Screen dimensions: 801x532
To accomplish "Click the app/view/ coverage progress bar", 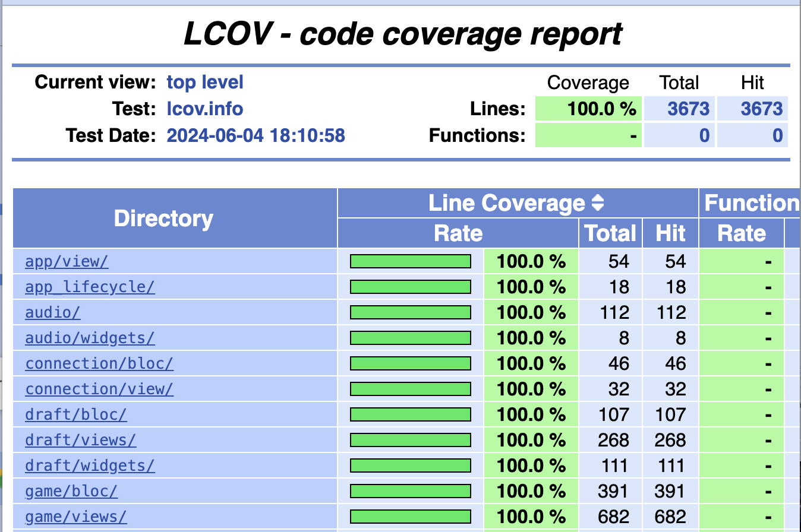I will pyautogui.click(x=411, y=261).
